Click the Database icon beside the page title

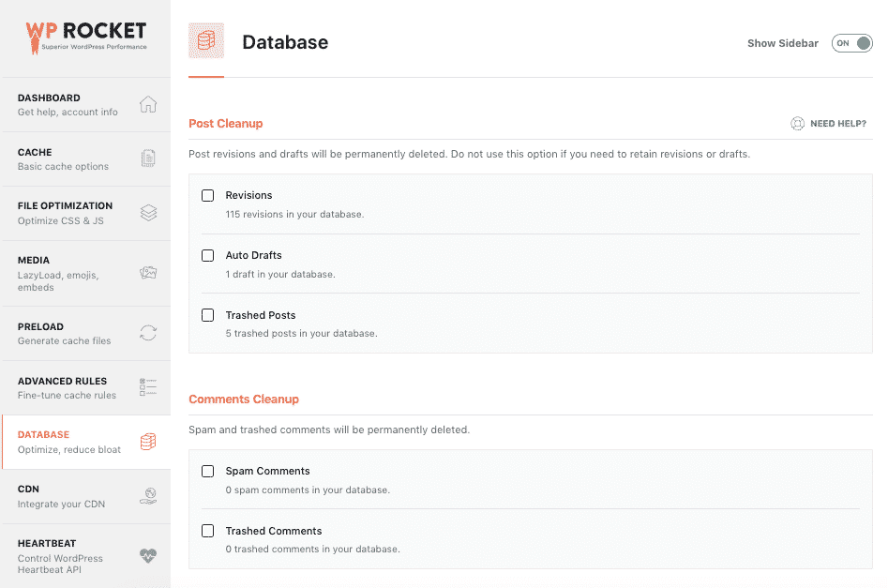pos(206,42)
